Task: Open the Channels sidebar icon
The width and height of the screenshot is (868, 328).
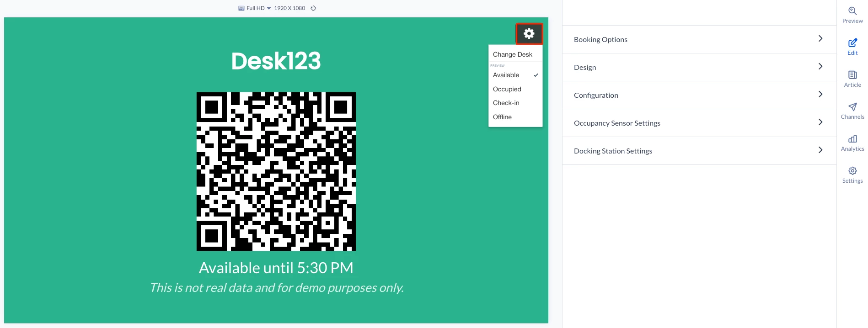Action: (x=852, y=111)
